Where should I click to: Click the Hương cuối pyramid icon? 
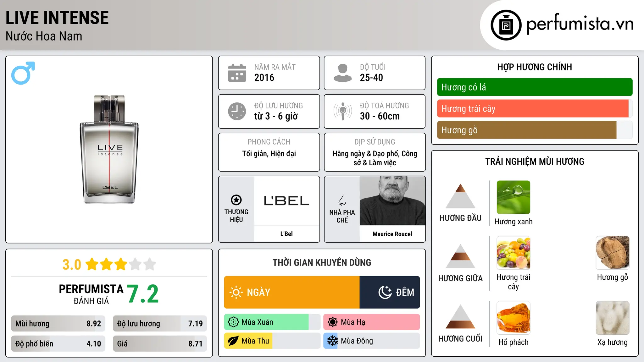[460, 316]
